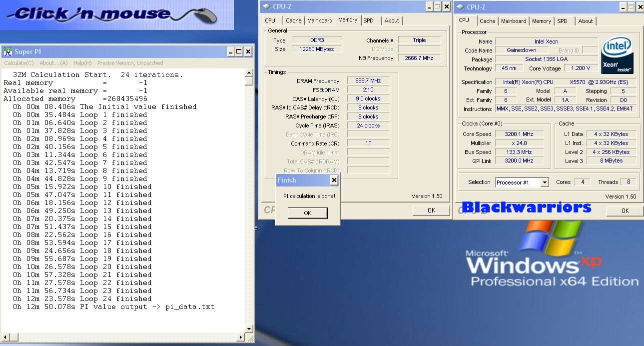644x346 pixels.
Task: Switch to SPD tab in Memory CPU-Z window
Action: click(369, 20)
